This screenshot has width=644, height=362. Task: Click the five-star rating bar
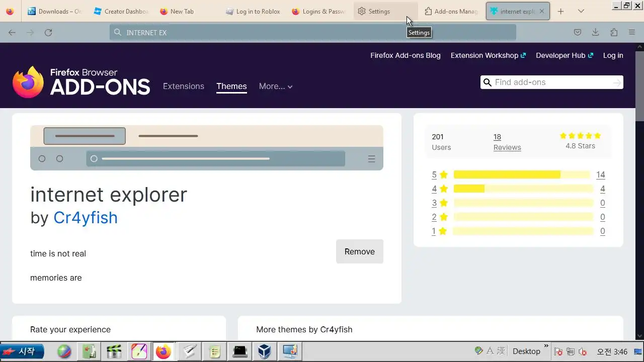click(522, 174)
